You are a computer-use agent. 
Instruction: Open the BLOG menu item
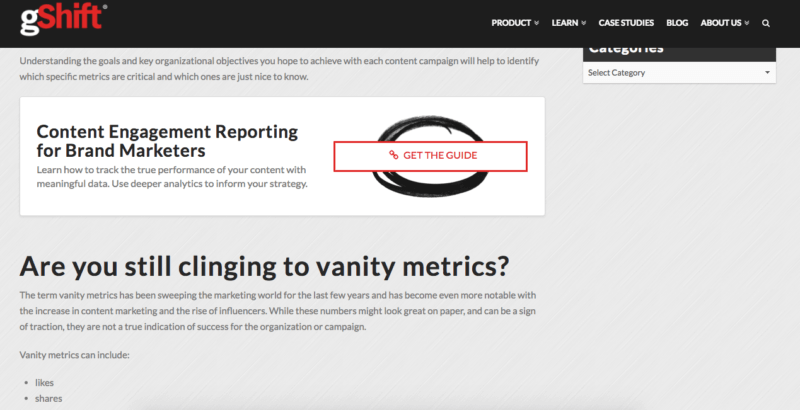coord(677,22)
